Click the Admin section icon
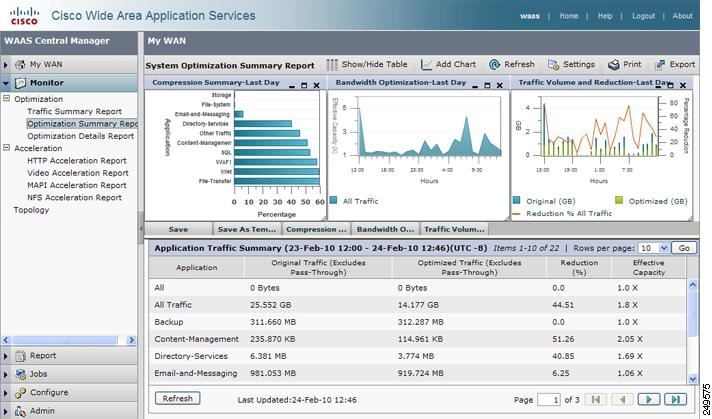 (20, 411)
